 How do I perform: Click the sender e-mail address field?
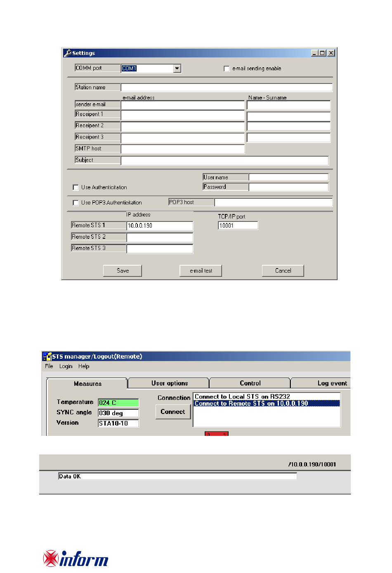tap(183, 105)
